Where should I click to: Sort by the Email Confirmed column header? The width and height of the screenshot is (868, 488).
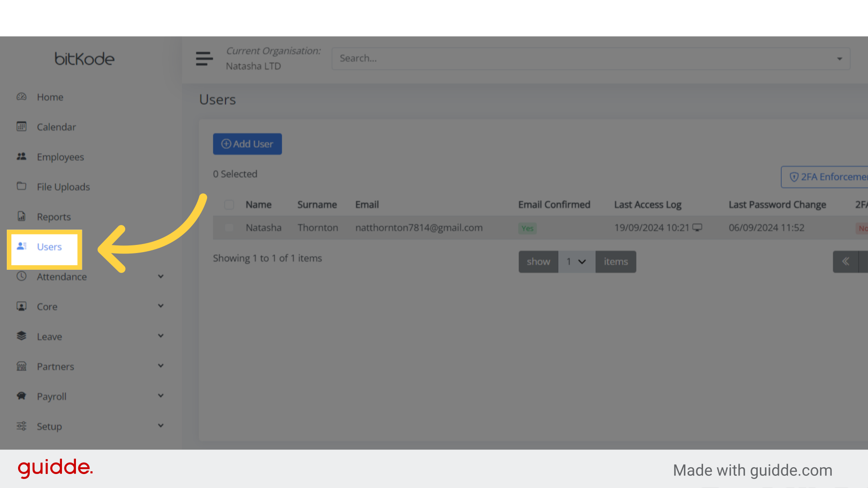(554, 205)
